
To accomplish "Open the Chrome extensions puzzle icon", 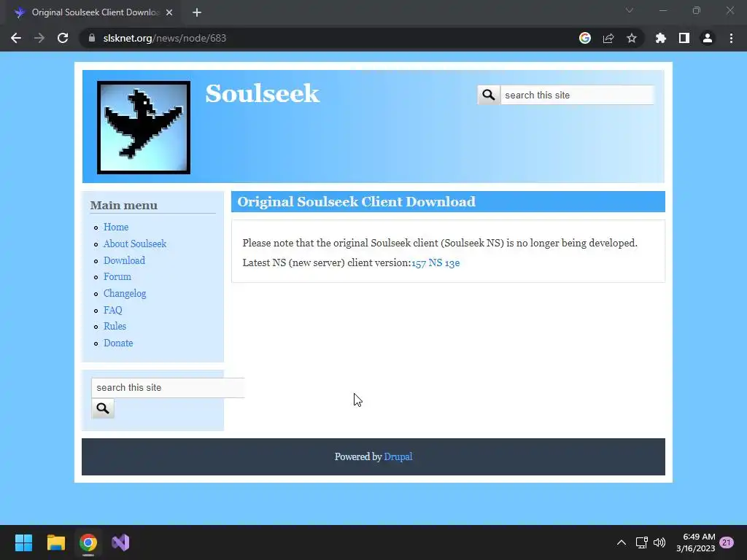I will [661, 38].
